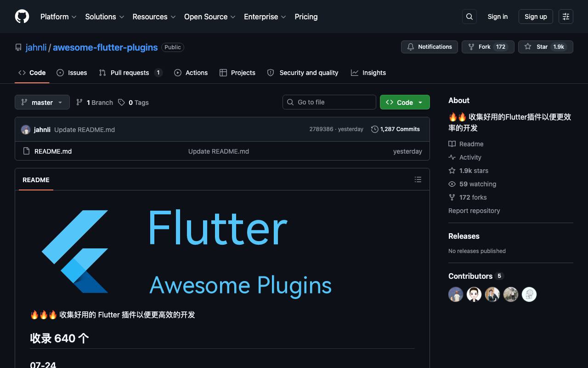Click the tag icon next to 0 Tags
The height and width of the screenshot is (368, 588).
(x=121, y=103)
